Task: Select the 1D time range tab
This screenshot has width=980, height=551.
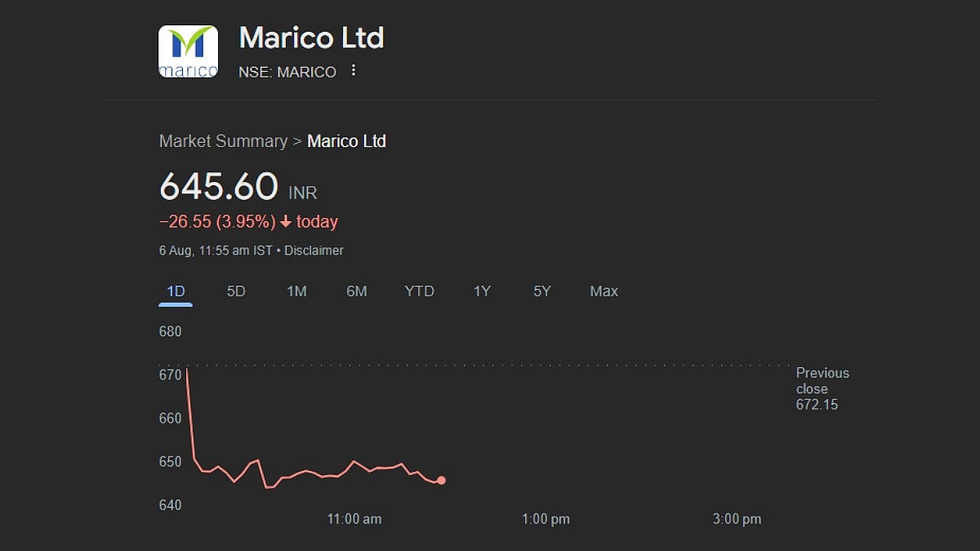Action: point(176,291)
